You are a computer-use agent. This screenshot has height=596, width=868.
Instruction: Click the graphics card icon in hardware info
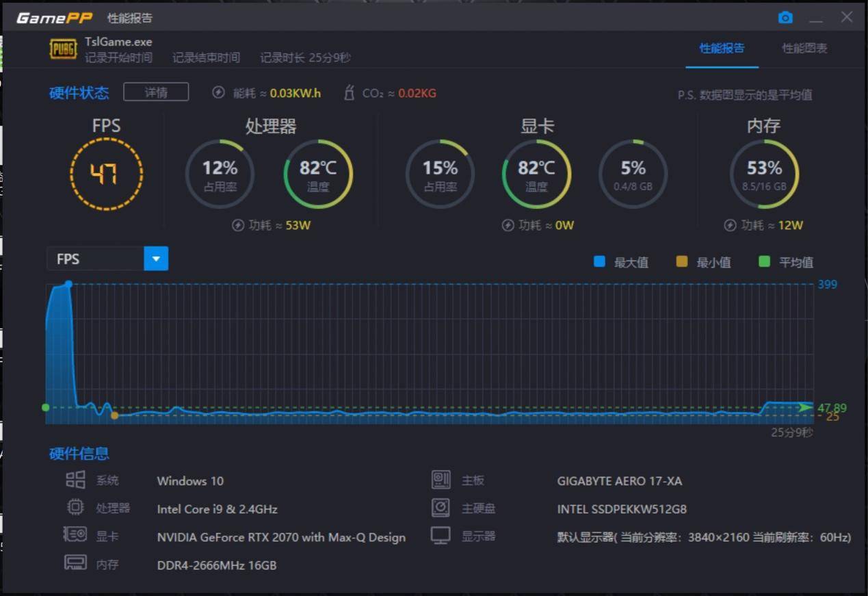tap(75, 534)
